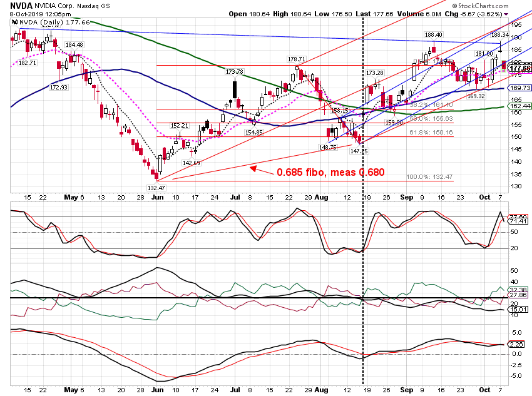Click the "Open 180.64" quote value
Screen dimensions: 532x396
(x=249, y=14)
